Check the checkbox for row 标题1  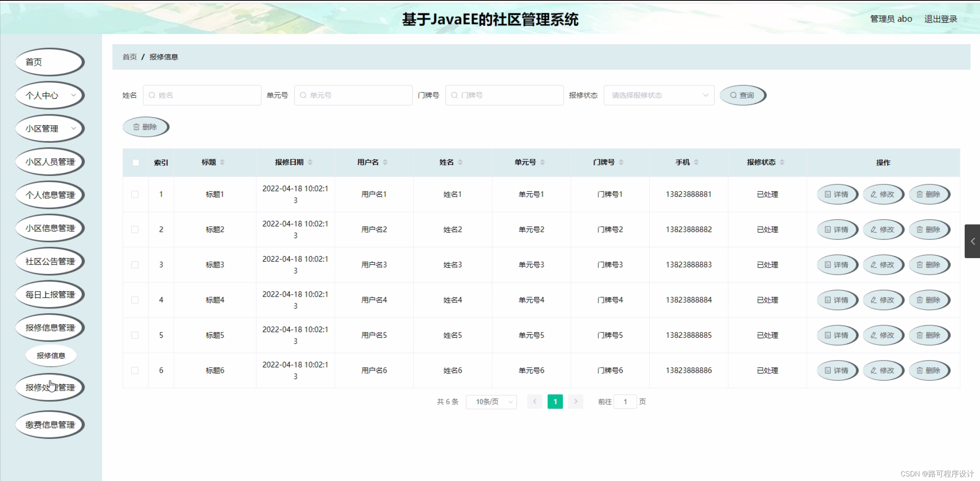[x=135, y=195]
